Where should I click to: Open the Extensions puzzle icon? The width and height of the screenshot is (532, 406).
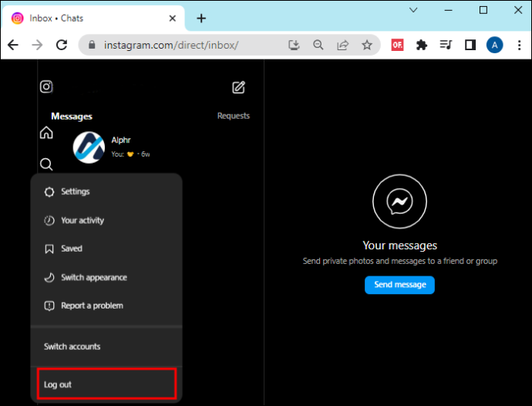click(x=422, y=45)
